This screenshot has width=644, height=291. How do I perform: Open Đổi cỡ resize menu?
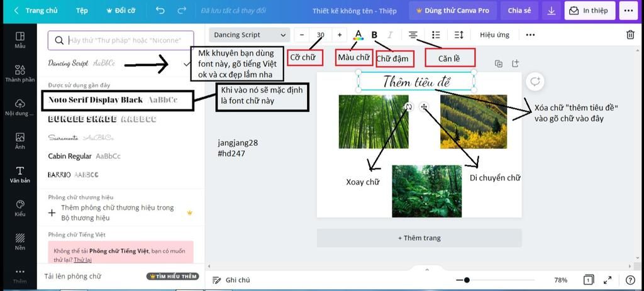coord(121,11)
